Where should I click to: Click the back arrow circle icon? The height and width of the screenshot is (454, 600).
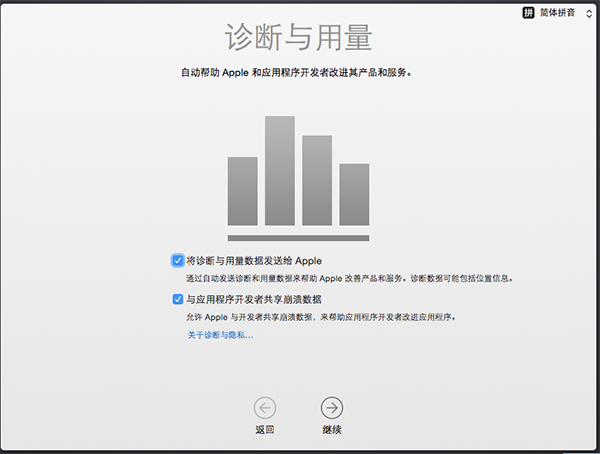point(265,408)
